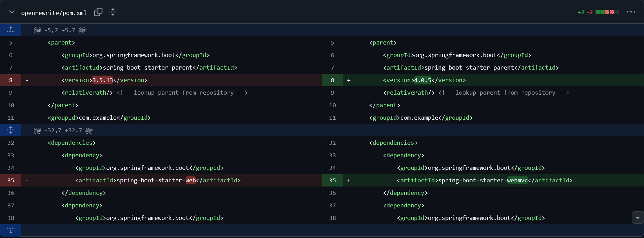
Task: Open the three-dot file options menu
Action: click(631, 12)
